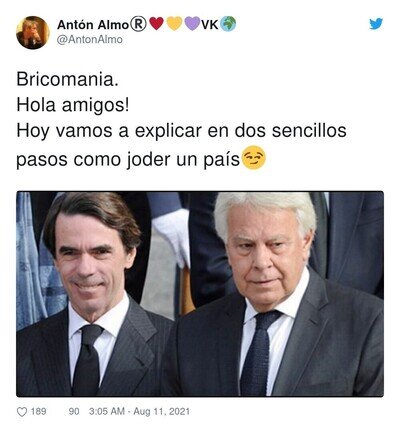400x427 pixels.
Task: Click the 90 count next to likes
Action: pyautogui.click(x=74, y=412)
